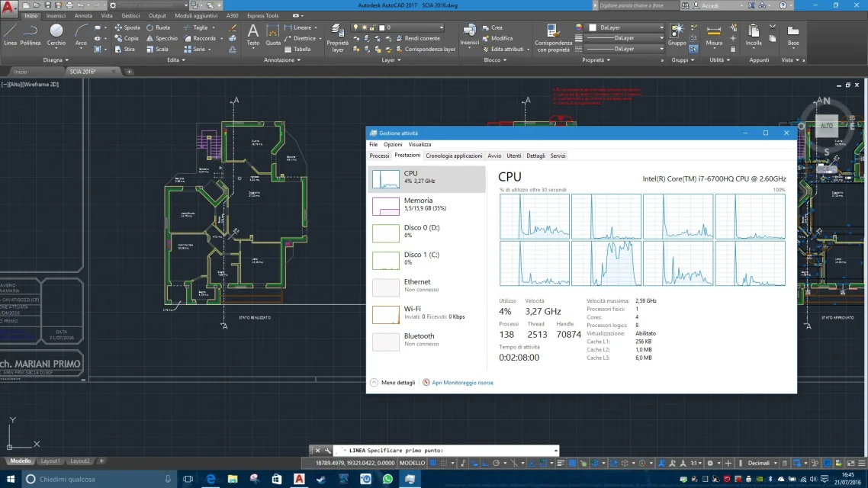Screen dimensions: 868x488
Task: Toggle lineweight display in status bar
Action: click(x=561, y=463)
